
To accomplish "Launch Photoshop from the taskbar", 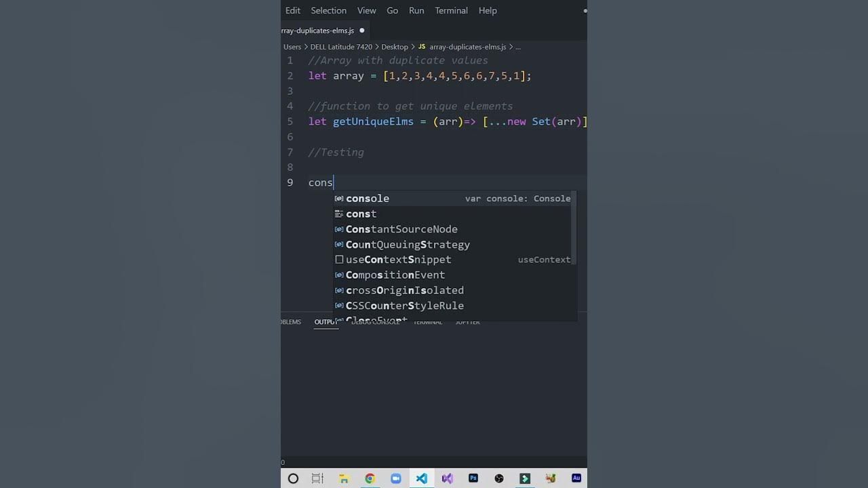I will tap(473, 479).
